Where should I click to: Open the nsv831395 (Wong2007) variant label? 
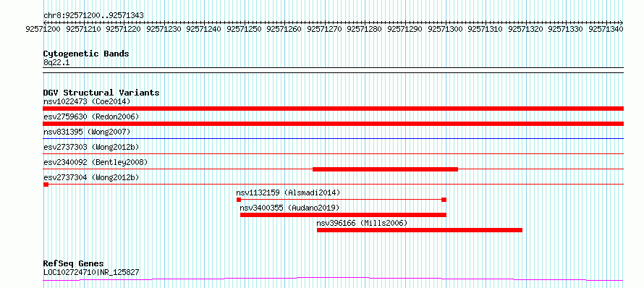[x=87, y=132]
